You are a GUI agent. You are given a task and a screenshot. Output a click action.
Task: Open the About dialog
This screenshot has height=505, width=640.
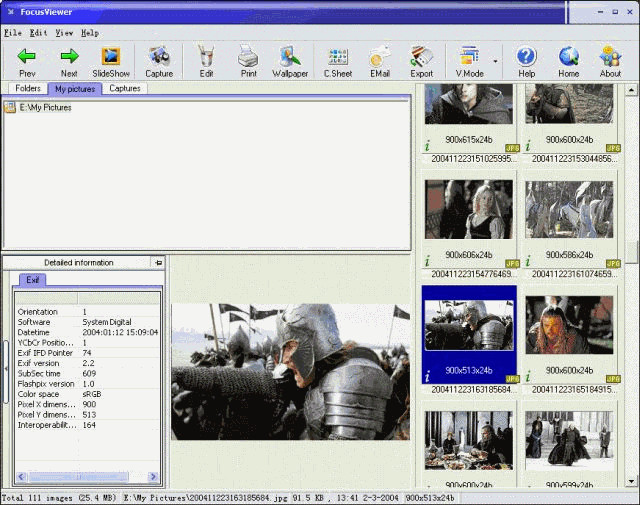610,62
